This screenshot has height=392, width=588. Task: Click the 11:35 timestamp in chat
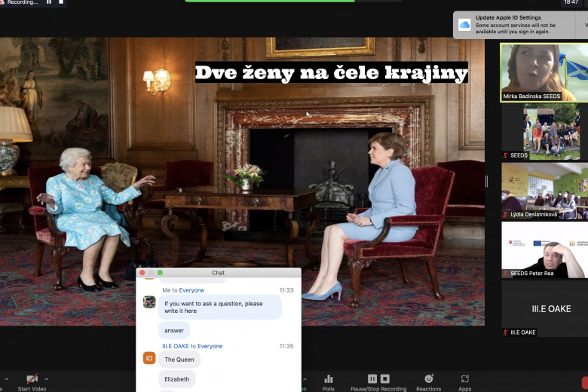[286, 346]
